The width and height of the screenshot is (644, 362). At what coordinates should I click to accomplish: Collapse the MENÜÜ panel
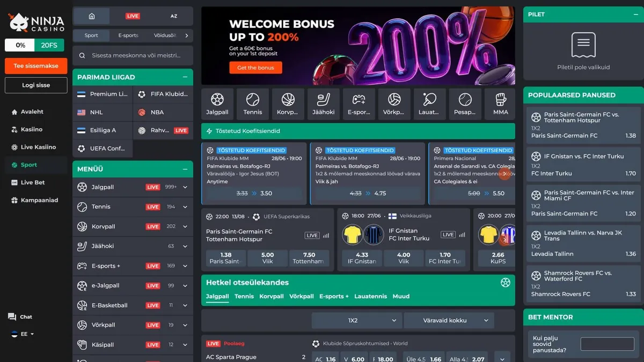pos(185,169)
